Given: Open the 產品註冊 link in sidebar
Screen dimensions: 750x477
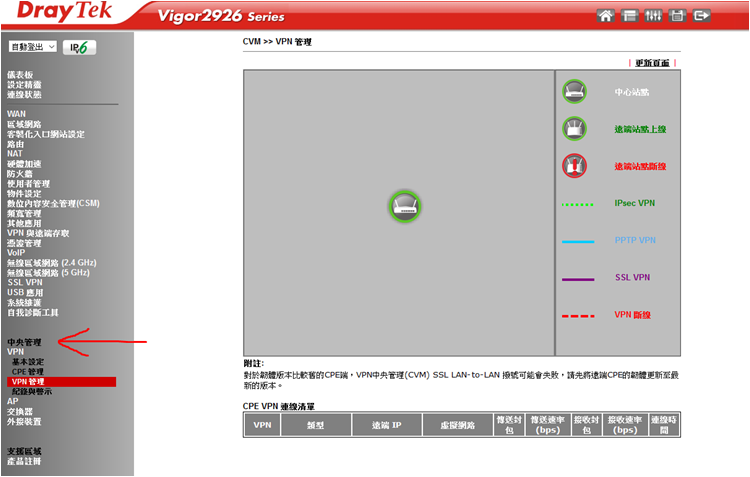Looking at the screenshot, I should pos(24,461).
